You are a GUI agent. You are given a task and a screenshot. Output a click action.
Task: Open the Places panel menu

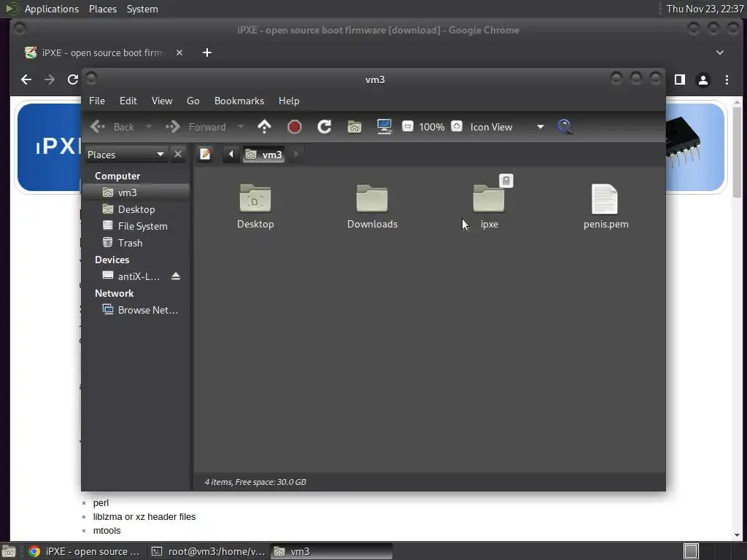pyautogui.click(x=102, y=9)
